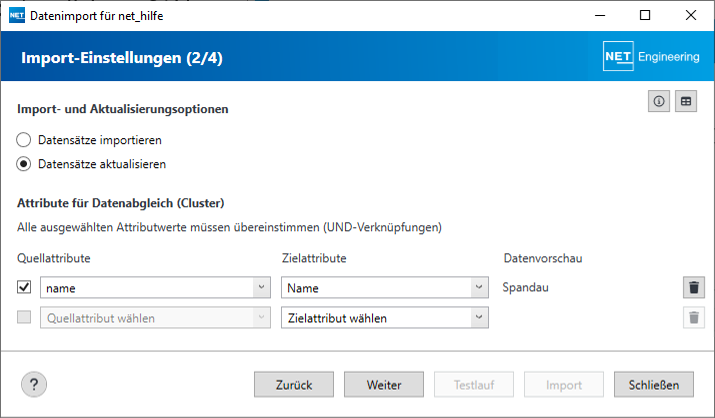Open the info icon button
Image resolution: width=715 pixels, height=418 pixels.
tap(658, 101)
